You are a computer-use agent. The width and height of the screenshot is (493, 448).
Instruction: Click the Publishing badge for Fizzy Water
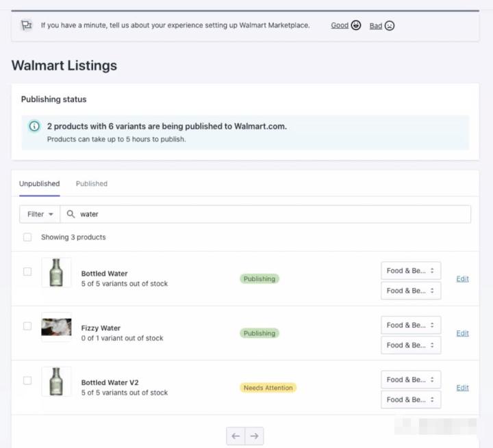[x=260, y=333]
